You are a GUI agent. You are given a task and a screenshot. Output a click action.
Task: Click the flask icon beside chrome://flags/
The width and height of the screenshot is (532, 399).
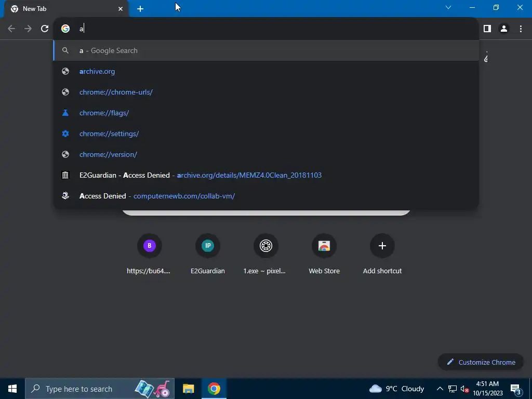65,113
